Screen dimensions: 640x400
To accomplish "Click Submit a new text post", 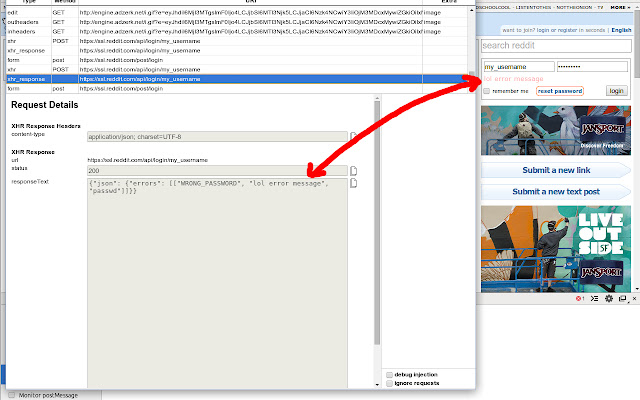I will 555,191.
